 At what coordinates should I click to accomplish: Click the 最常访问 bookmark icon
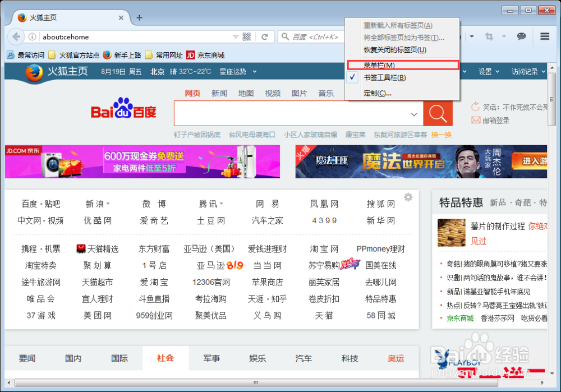[11, 55]
